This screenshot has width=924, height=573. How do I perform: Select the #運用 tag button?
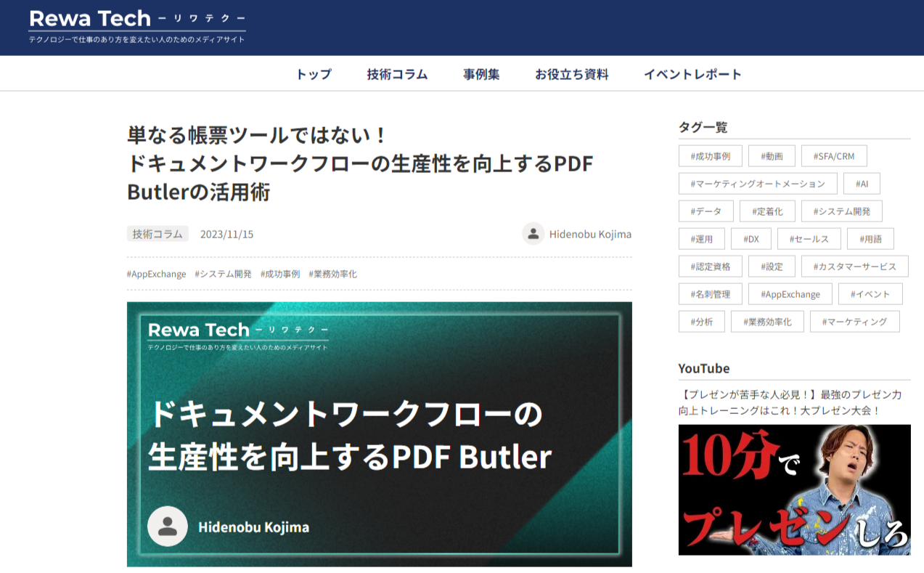click(702, 239)
